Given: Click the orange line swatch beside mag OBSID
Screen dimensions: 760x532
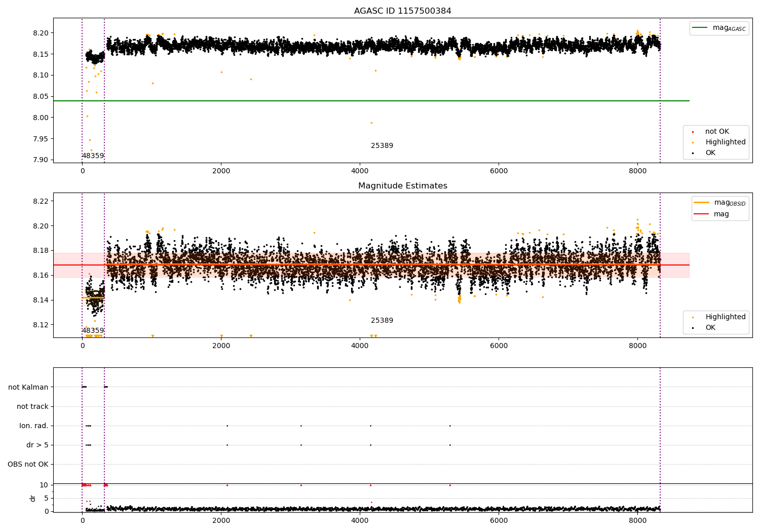Looking at the screenshot, I should click(x=702, y=203).
